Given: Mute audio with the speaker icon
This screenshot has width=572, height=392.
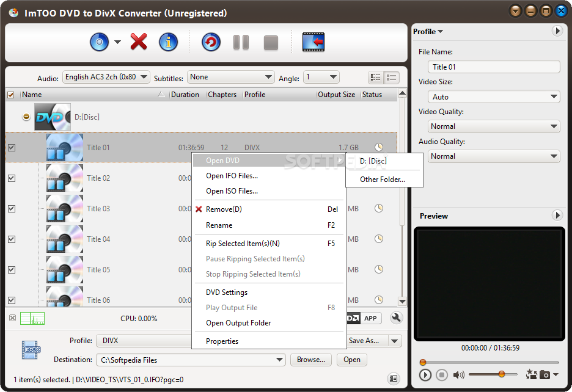Looking at the screenshot, I should point(458,375).
